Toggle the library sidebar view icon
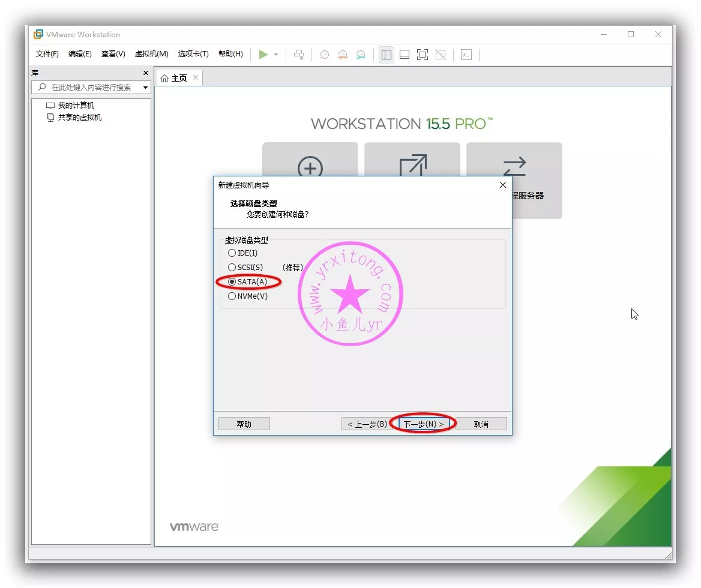This screenshot has height=588, width=701. 387,55
